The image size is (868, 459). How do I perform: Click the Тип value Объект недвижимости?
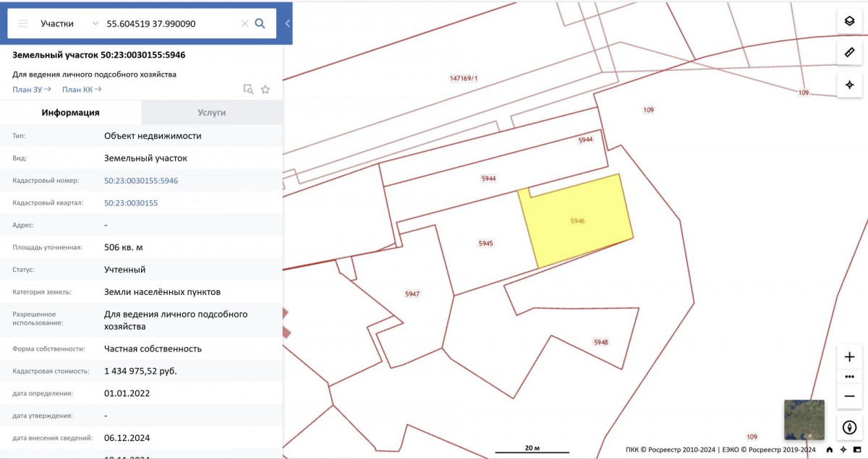point(153,135)
